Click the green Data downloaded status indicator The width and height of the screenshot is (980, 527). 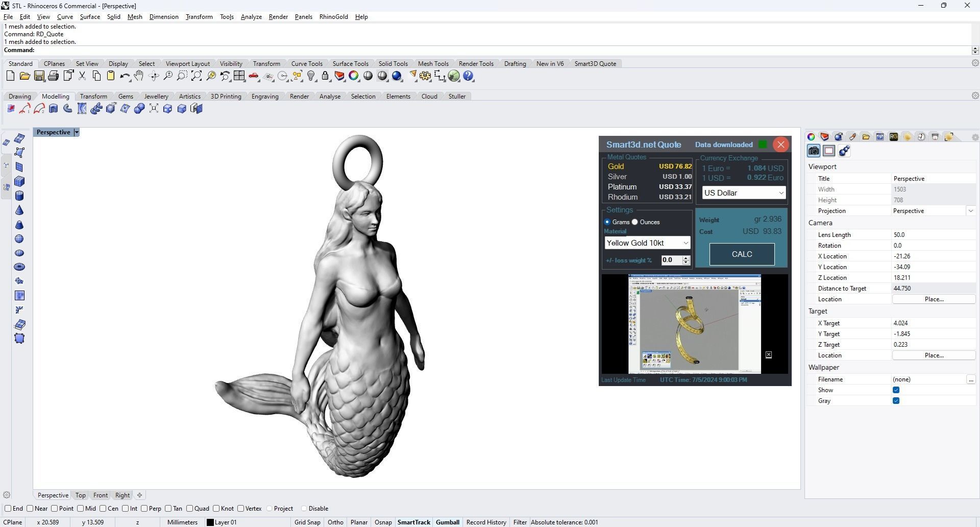point(763,145)
